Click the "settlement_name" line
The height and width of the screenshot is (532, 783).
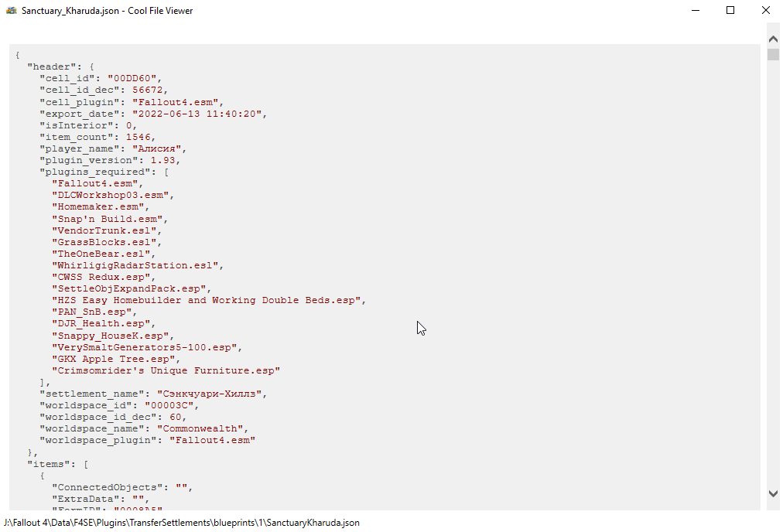point(153,394)
